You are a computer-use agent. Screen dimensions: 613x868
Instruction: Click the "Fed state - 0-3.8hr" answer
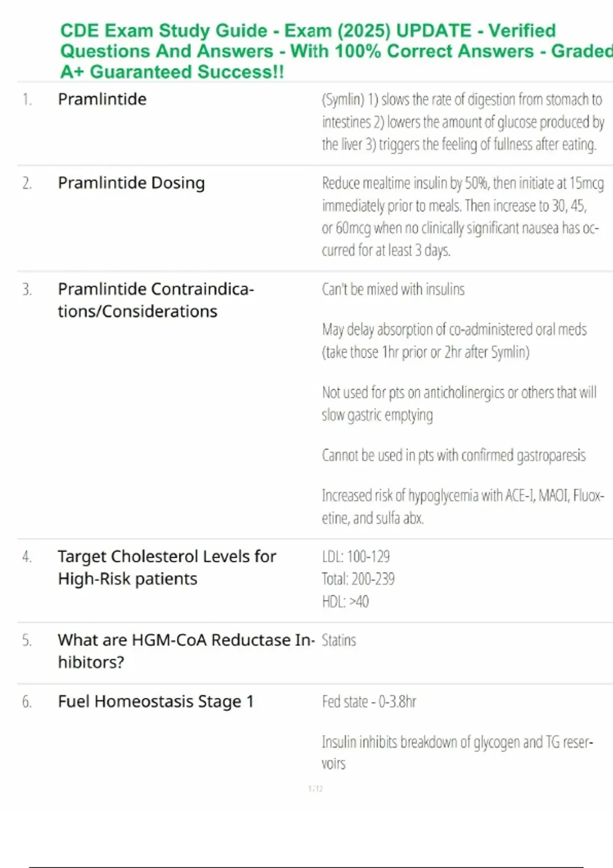pos(369,702)
